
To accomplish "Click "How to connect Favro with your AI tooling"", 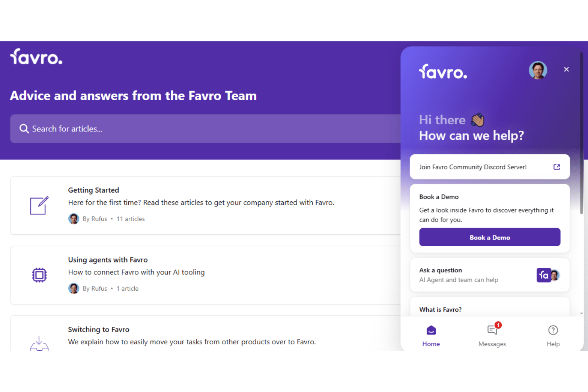I will click(136, 272).
